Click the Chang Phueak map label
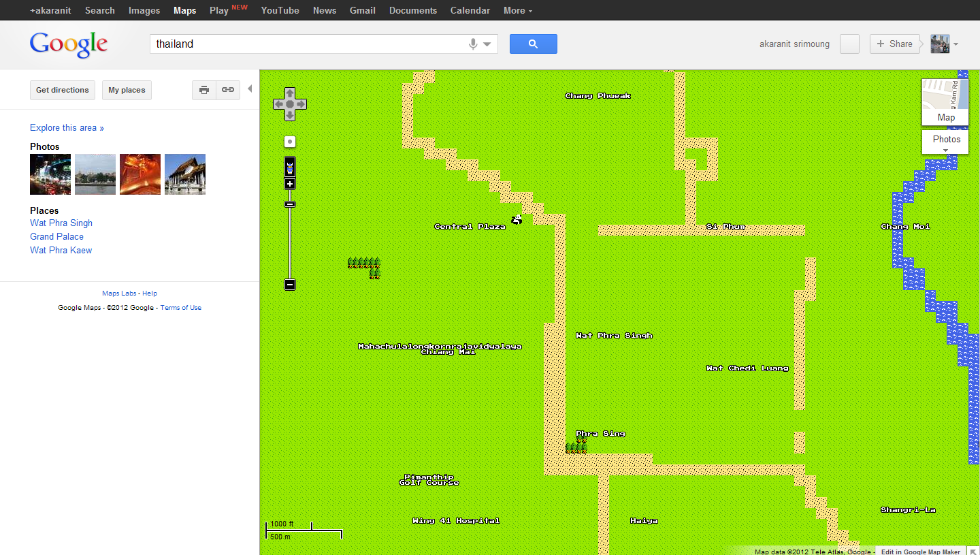Viewport: 980px width, 555px height. (598, 96)
